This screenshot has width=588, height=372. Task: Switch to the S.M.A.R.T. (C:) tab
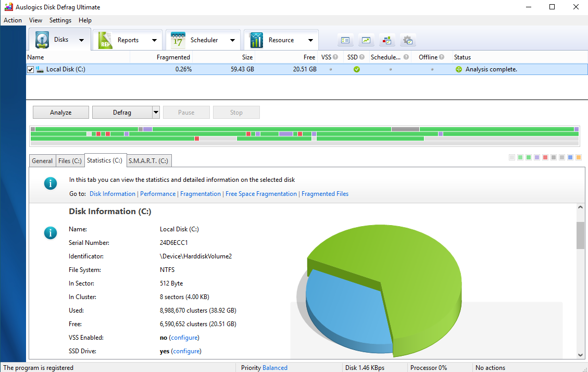coord(148,161)
